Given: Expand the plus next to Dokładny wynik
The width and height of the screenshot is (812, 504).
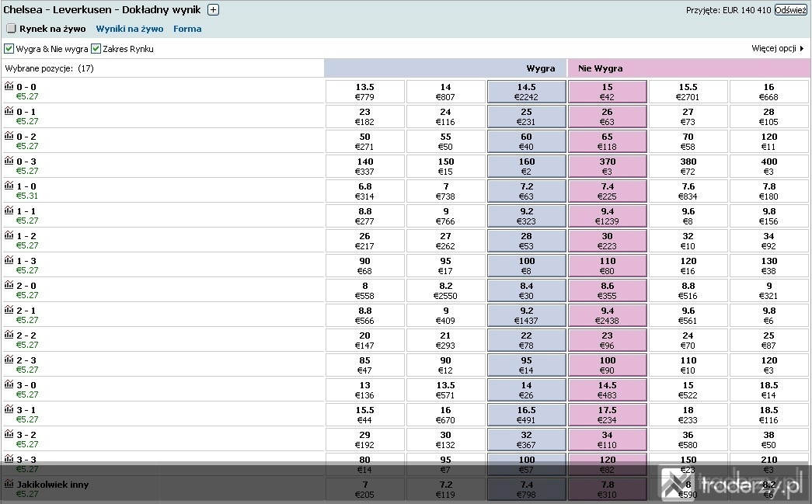Looking at the screenshot, I should [213, 9].
